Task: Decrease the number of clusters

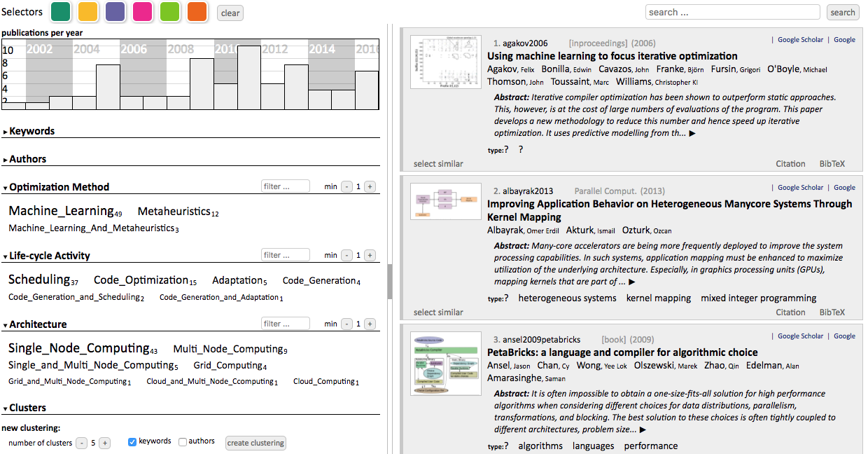Action: (x=81, y=443)
